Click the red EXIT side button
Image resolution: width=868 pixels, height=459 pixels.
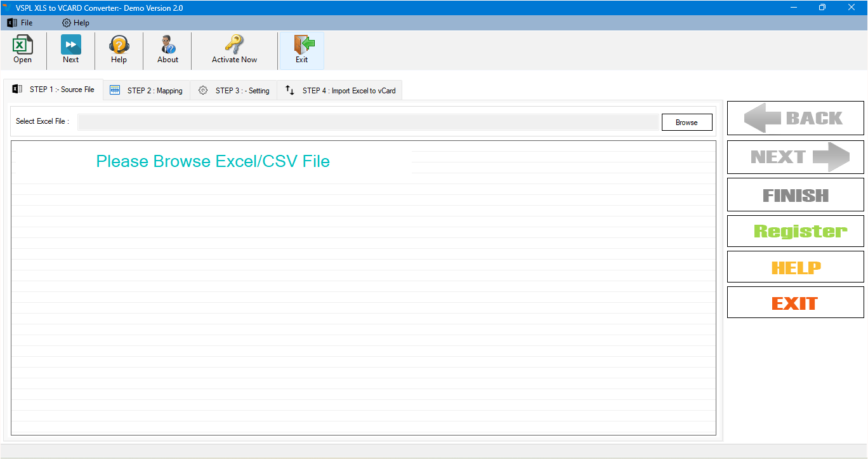click(x=795, y=303)
